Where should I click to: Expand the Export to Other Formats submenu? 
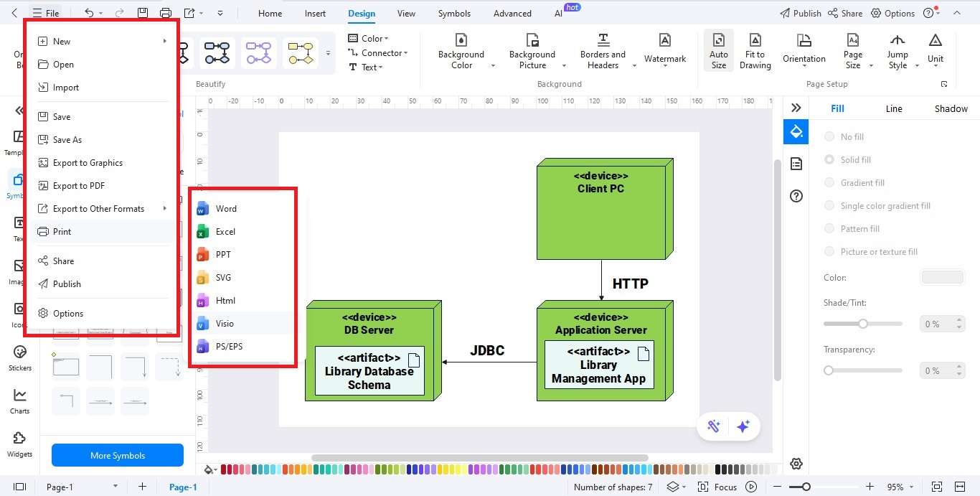(x=98, y=208)
